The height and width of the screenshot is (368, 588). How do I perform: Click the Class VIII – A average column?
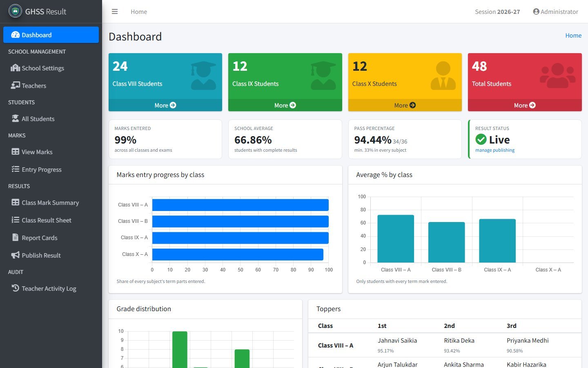coord(396,239)
